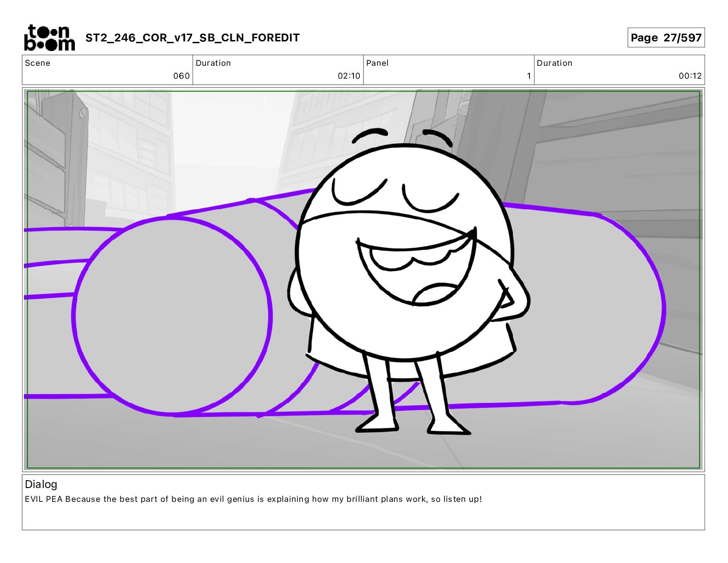Select the scene number 060

(182, 76)
